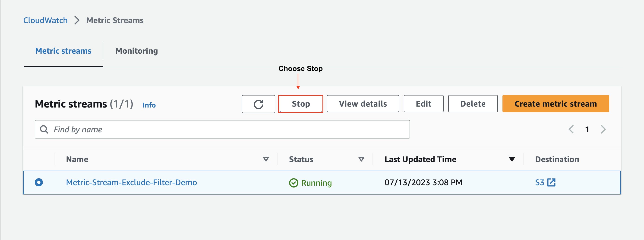Screen dimensions: 644x240
Task: Switch to the Monitoring tab
Action: tap(136, 51)
